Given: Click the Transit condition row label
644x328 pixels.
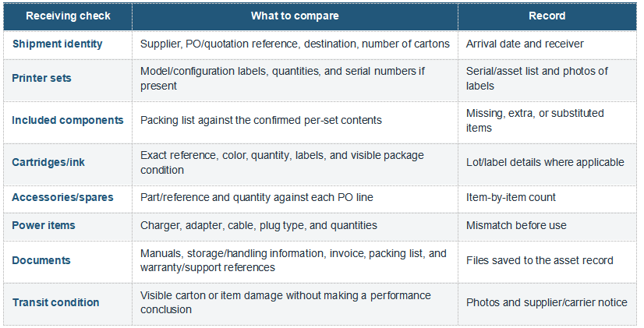Looking at the screenshot, I should (x=55, y=302).
